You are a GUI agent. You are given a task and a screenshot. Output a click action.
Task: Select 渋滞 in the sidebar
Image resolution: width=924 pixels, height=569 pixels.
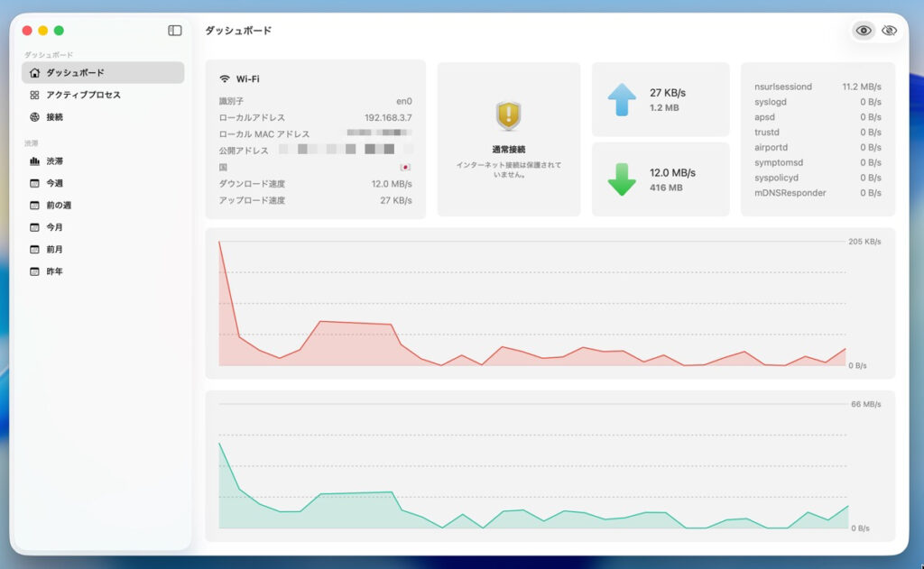[55, 161]
